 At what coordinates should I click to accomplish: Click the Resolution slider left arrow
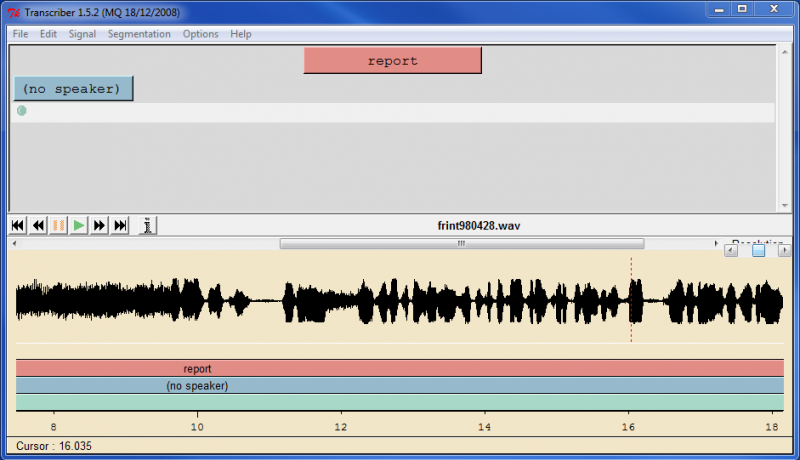click(x=731, y=251)
